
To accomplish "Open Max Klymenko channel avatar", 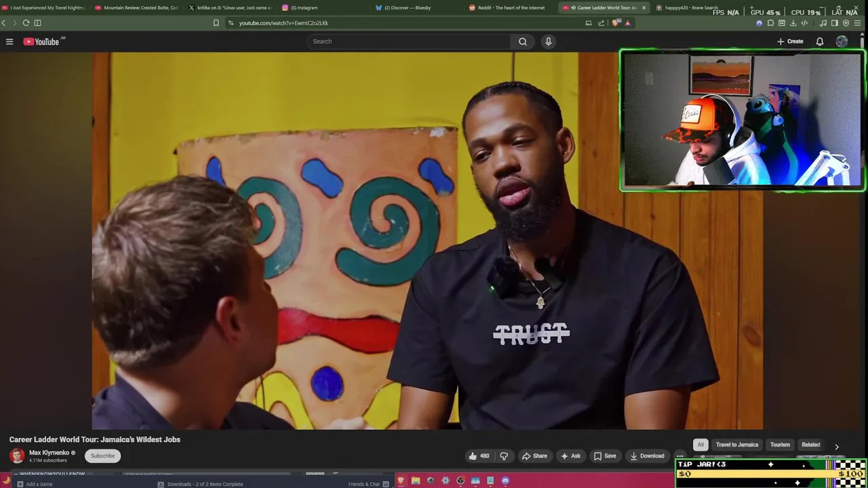I will [x=17, y=455].
